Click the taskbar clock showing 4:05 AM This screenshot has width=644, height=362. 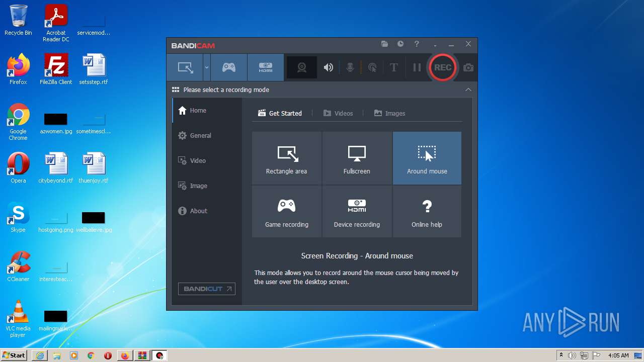click(618, 355)
